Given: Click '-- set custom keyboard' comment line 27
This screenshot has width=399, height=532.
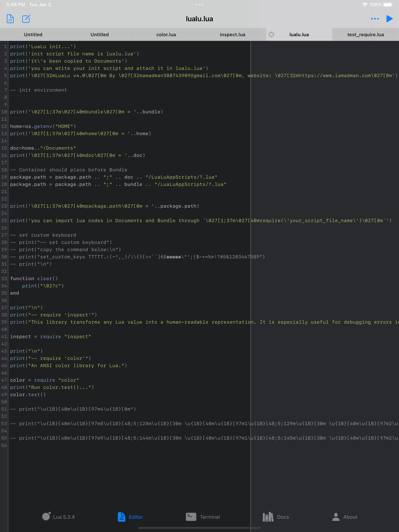Looking at the screenshot, I should (43, 235).
